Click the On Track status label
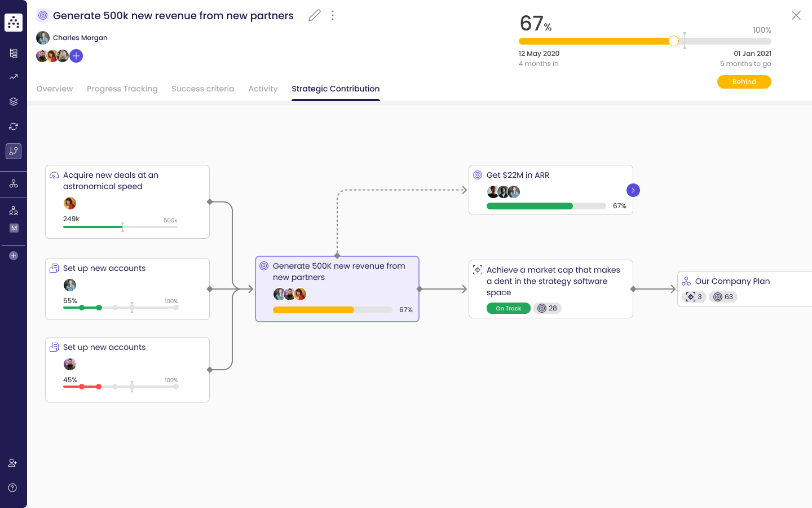 [x=508, y=308]
